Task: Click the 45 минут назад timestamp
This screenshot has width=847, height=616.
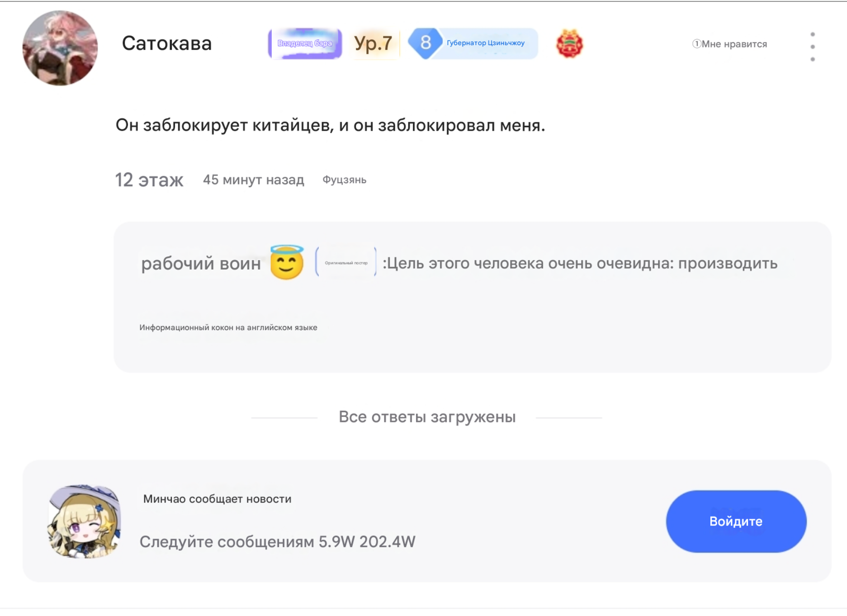Action: pyautogui.click(x=253, y=180)
